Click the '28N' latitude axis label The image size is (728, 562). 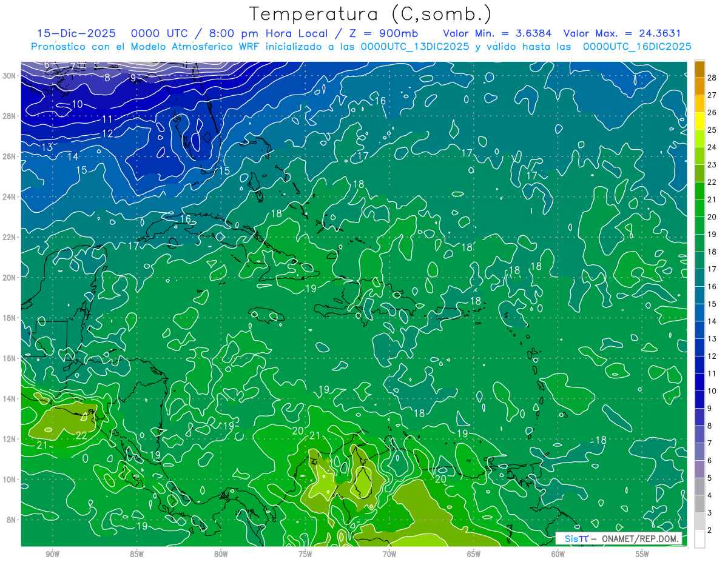(x=10, y=116)
